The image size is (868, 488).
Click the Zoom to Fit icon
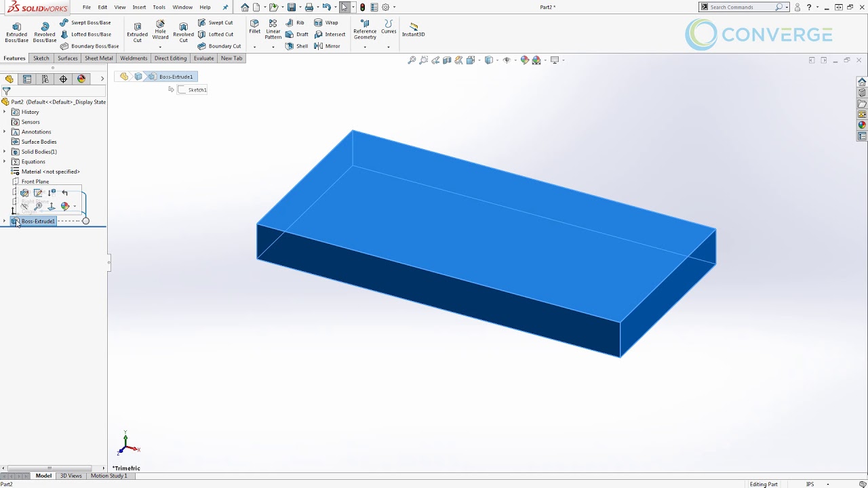click(412, 60)
